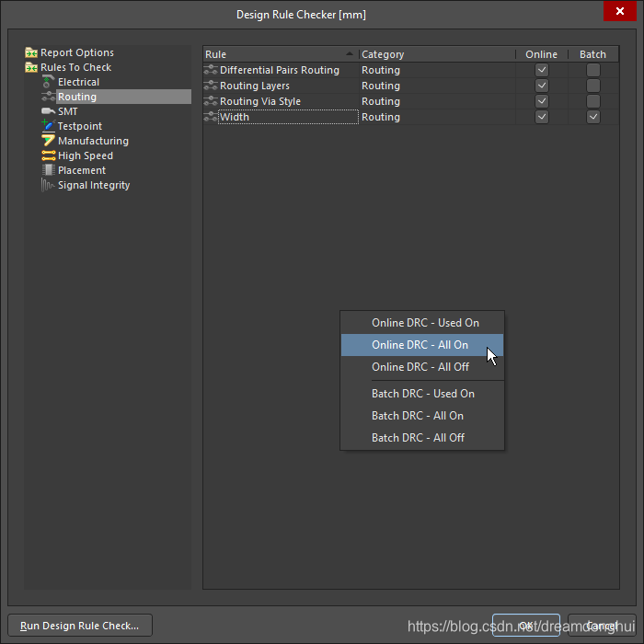This screenshot has height=644, width=644.
Task: Select the Testpoint rules category
Action: [x=80, y=126]
